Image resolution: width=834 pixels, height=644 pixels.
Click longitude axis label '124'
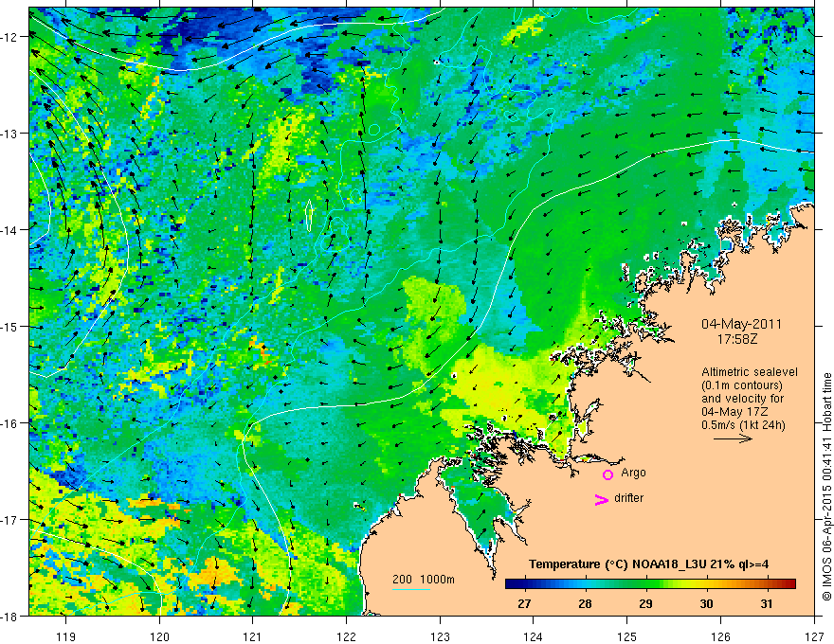point(534,636)
